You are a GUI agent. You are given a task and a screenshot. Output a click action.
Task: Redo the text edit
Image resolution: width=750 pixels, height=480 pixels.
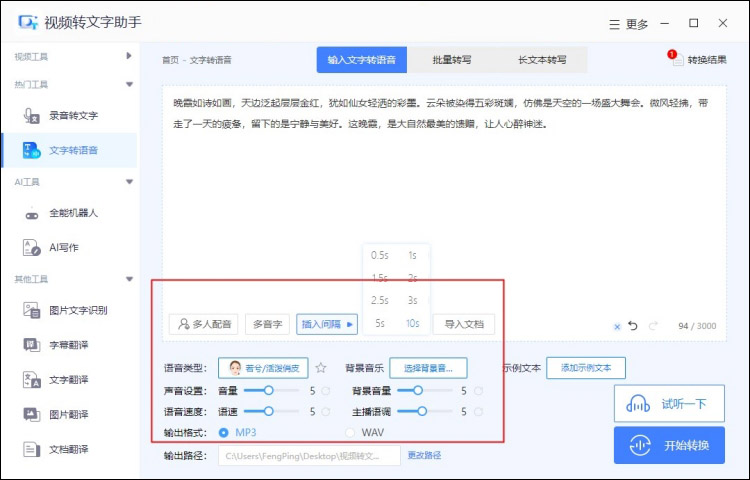point(653,326)
